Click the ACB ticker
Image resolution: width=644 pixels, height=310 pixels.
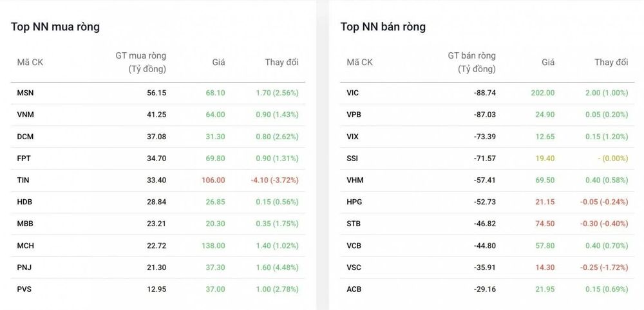click(x=354, y=289)
